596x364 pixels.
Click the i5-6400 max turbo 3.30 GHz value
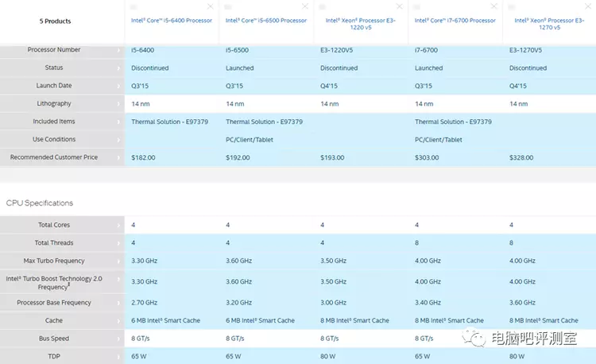[x=145, y=261]
